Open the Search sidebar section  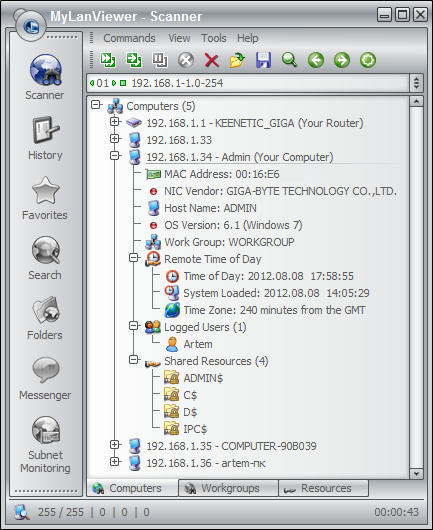point(45,258)
